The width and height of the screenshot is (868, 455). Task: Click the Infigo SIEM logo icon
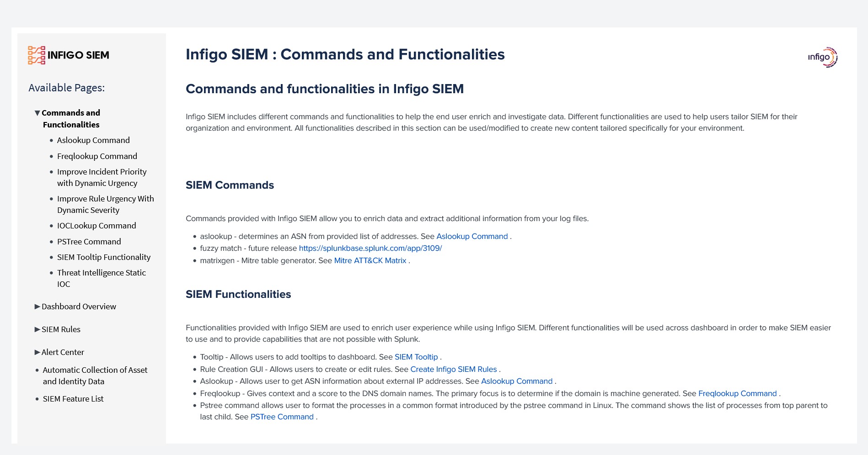click(x=37, y=55)
